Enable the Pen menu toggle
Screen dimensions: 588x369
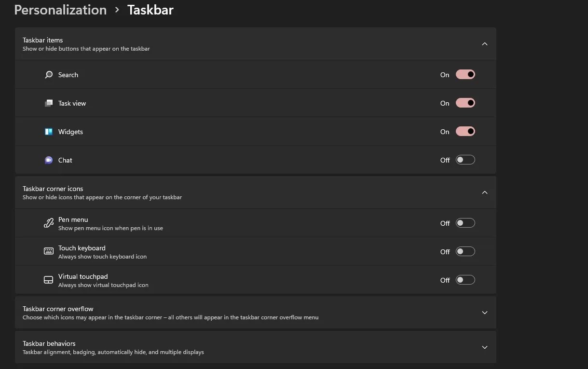465,223
